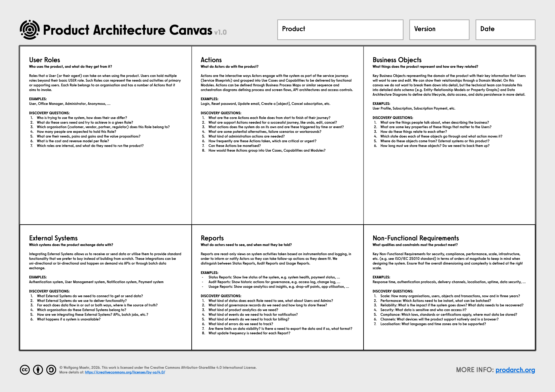555x392 pixels.
Task: Click the 'MORE INFO:' footer label
Action: 474,370
